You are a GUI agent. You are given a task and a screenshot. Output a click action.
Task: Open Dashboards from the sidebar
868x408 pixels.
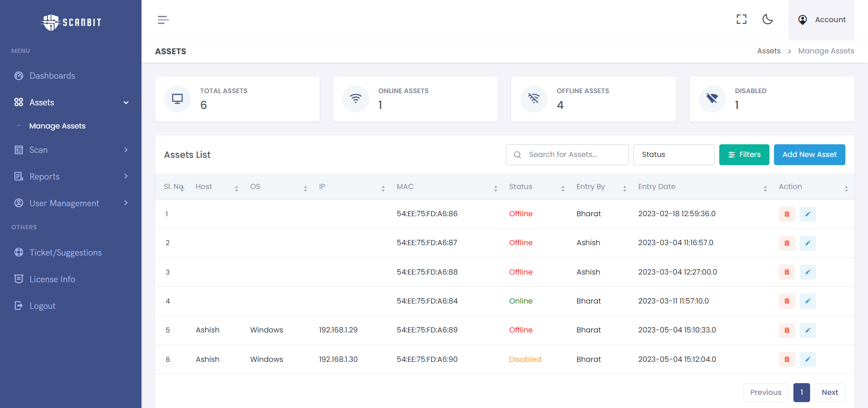pyautogui.click(x=52, y=76)
